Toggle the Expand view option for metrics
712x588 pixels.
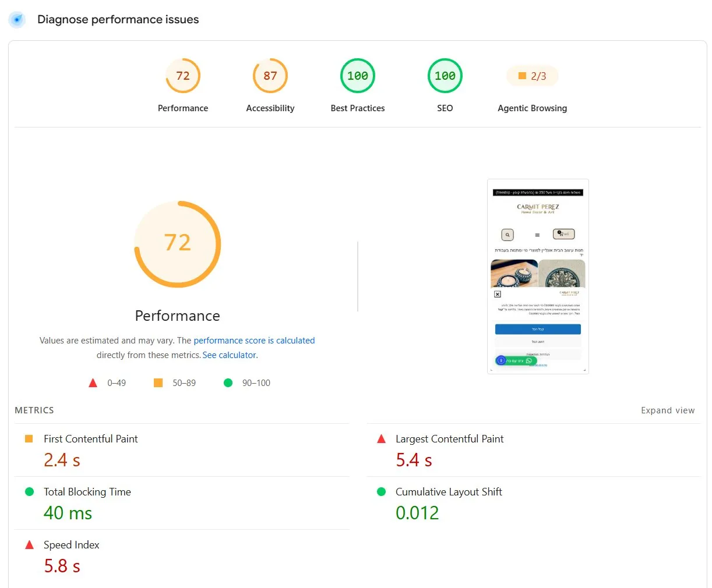[x=668, y=410]
